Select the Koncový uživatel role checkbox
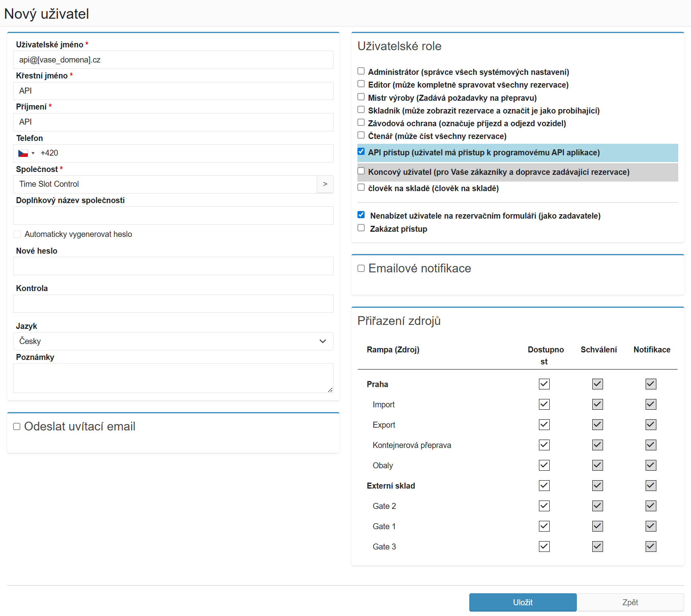Screen dimensions: 691x616 click(x=361, y=171)
